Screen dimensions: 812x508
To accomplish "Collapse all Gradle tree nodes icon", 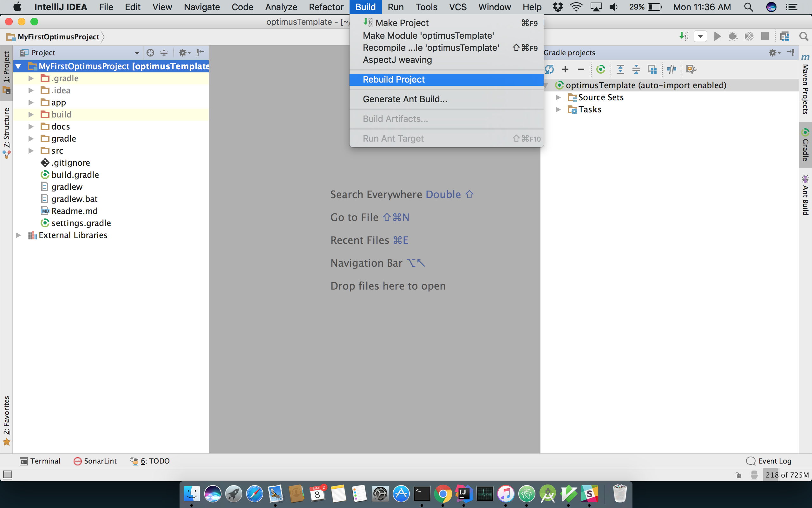I will pos(636,70).
